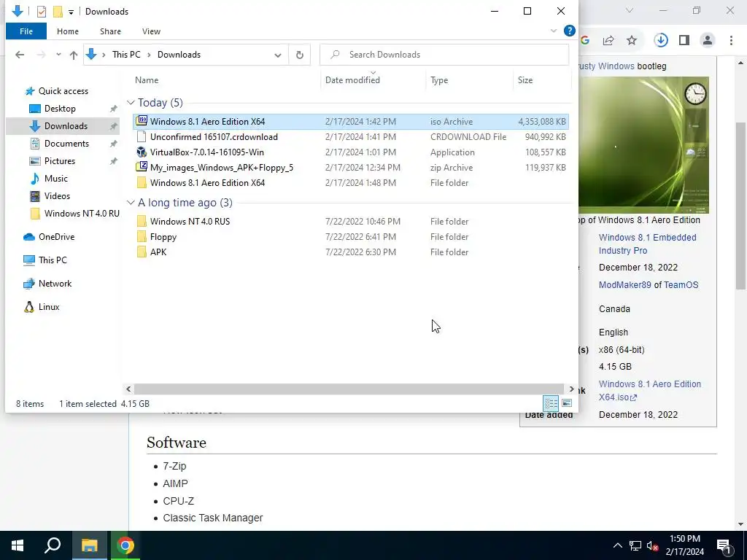Switch to the Share ribbon tab
This screenshot has height=560, width=747.
[110, 31]
